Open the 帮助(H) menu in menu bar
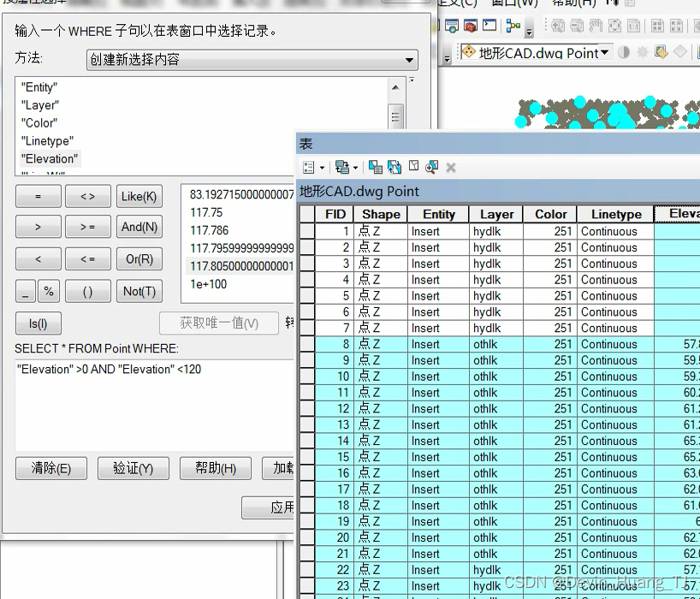Viewport: 700px width, 599px height. pyautogui.click(x=573, y=3)
